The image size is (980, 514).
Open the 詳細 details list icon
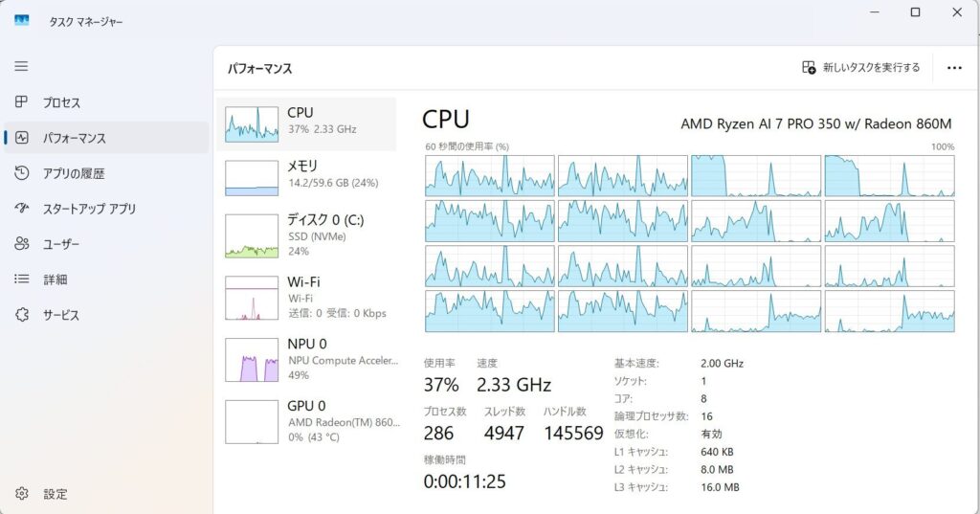click(21, 279)
